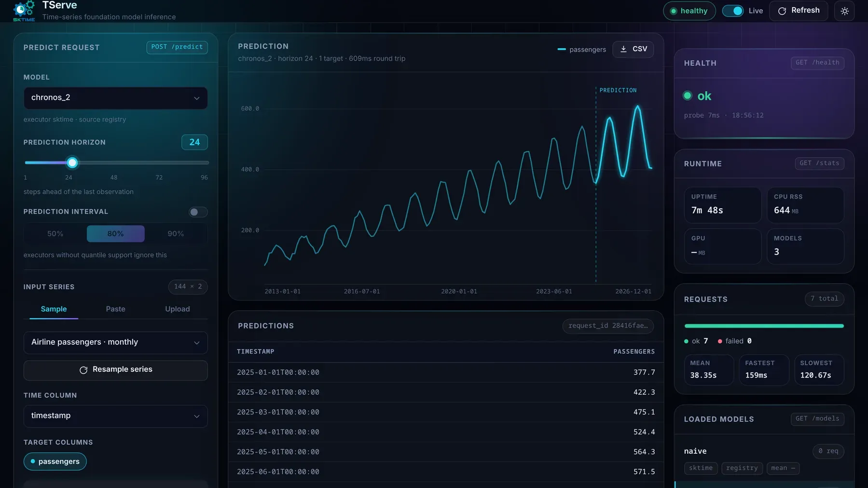Image resolution: width=868 pixels, height=488 pixels.
Task: Click the 7 total requests badge
Action: tap(824, 299)
